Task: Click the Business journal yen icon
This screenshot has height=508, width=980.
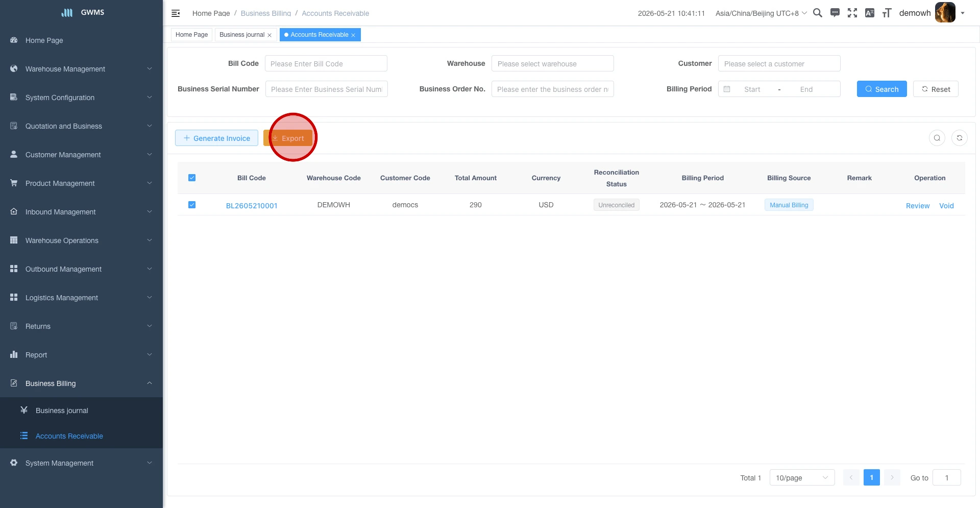Action: [x=24, y=410]
